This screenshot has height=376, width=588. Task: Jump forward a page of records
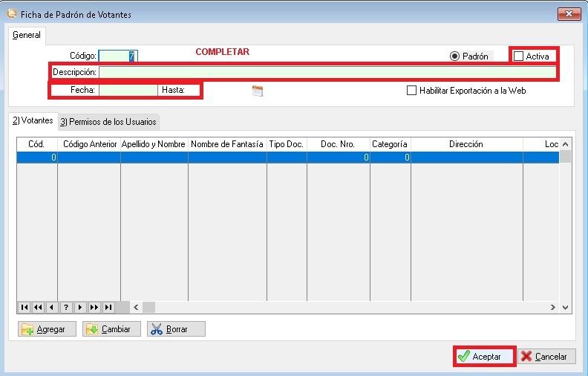pyautogui.click(x=94, y=307)
